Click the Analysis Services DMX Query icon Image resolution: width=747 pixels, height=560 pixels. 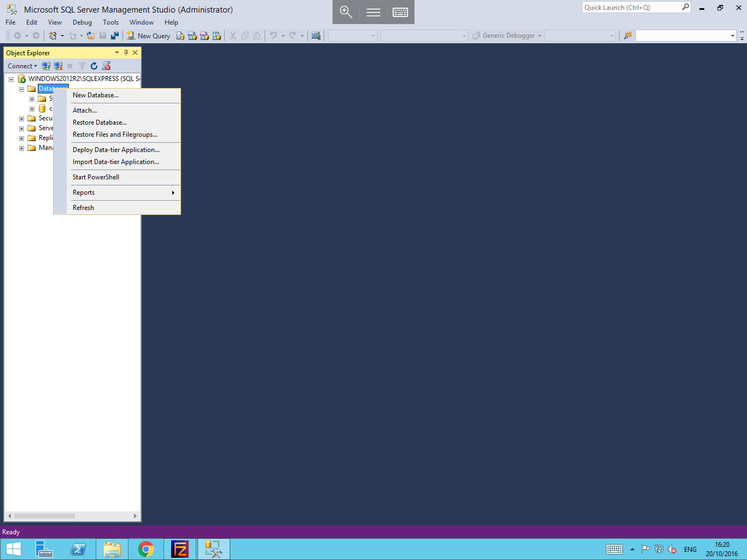pyautogui.click(x=205, y=36)
